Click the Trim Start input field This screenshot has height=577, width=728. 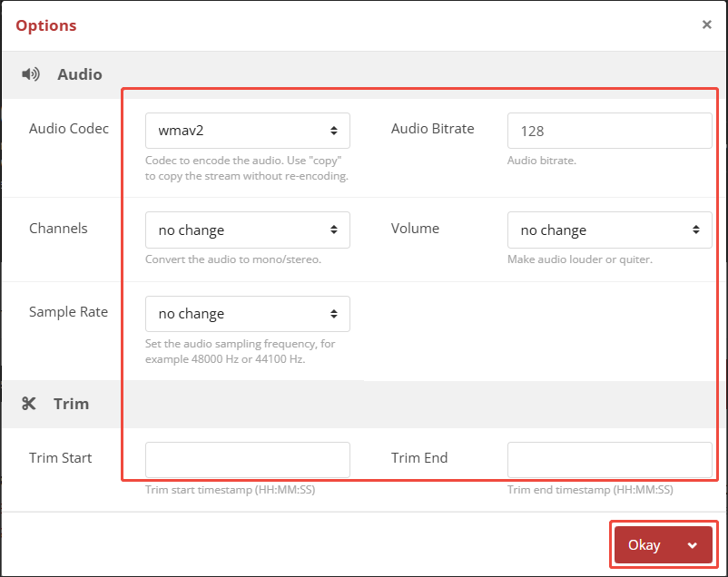pyautogui.click(x=247, y=460)
